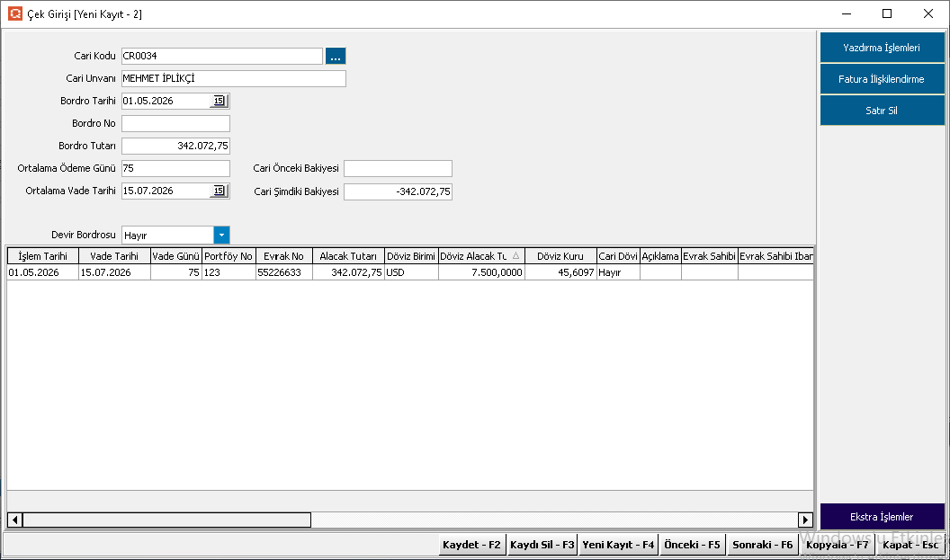Click the Alacak Tutarı column header

pos(348,256)
